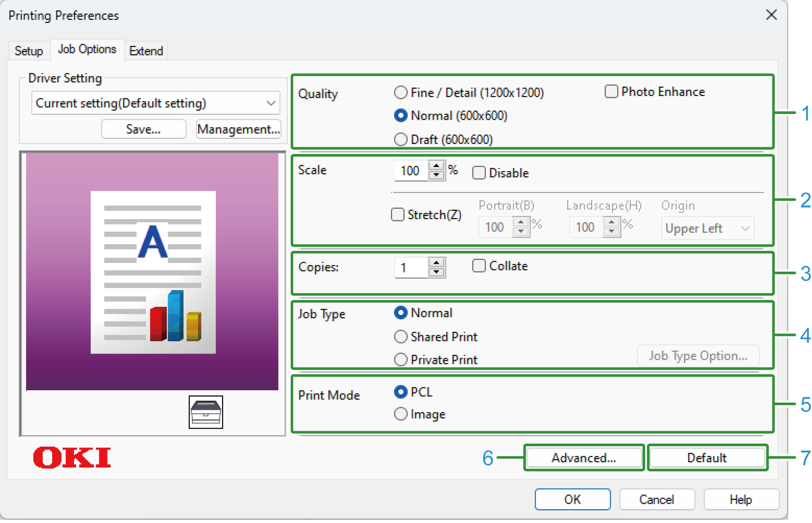The image size is (812, 523).
Task: Click the OKI logo
Action: [x=72, y=457]
